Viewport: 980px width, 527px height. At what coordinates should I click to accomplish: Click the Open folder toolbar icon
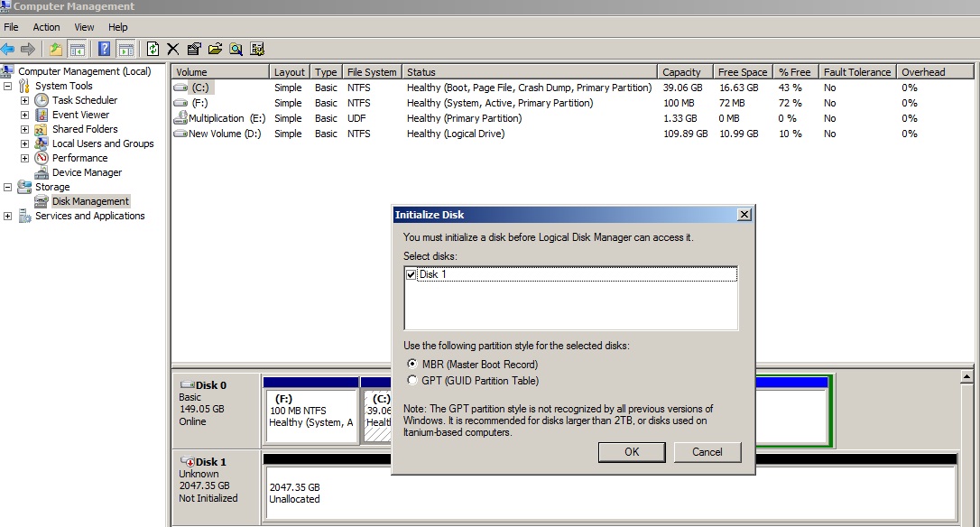pyautogui.click(x=215, y=49)
